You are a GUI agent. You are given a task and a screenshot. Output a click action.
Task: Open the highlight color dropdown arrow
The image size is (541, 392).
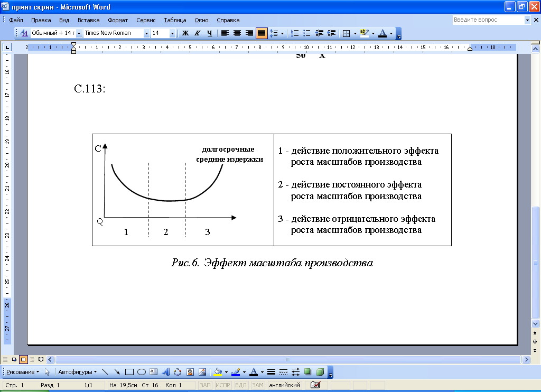(x=373, y=33)
